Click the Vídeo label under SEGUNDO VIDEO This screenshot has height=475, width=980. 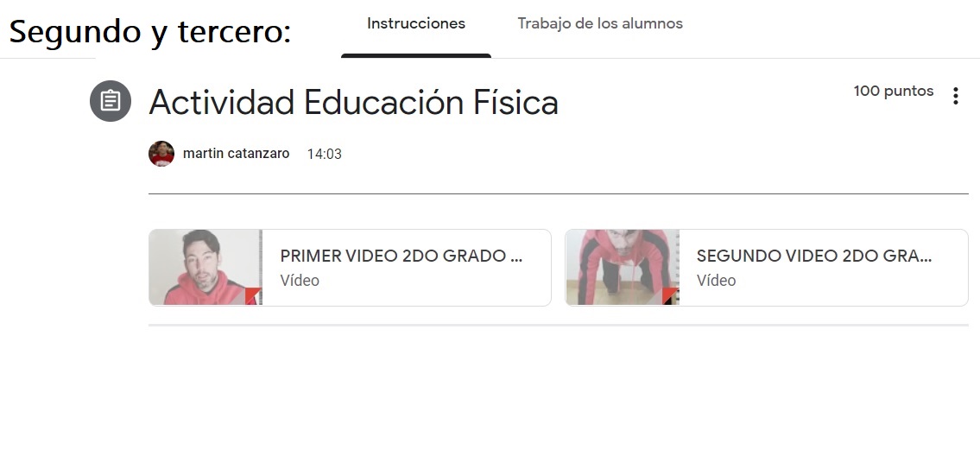(x=717, y=281)
